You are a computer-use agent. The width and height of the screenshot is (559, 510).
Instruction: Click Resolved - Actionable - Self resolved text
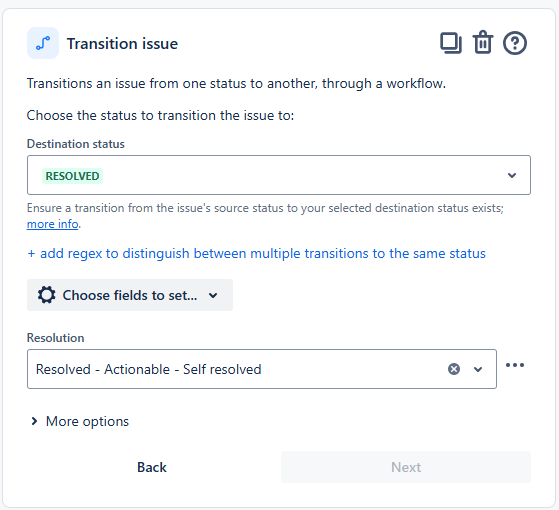pyautogui.click(x=149, y=369)
